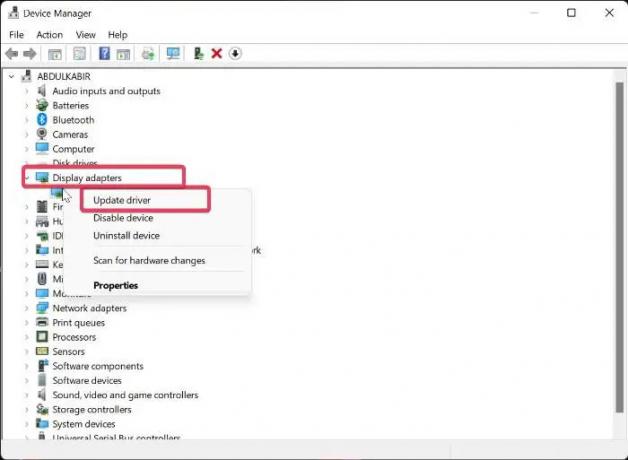Expand the Bluetooth category

27,120
